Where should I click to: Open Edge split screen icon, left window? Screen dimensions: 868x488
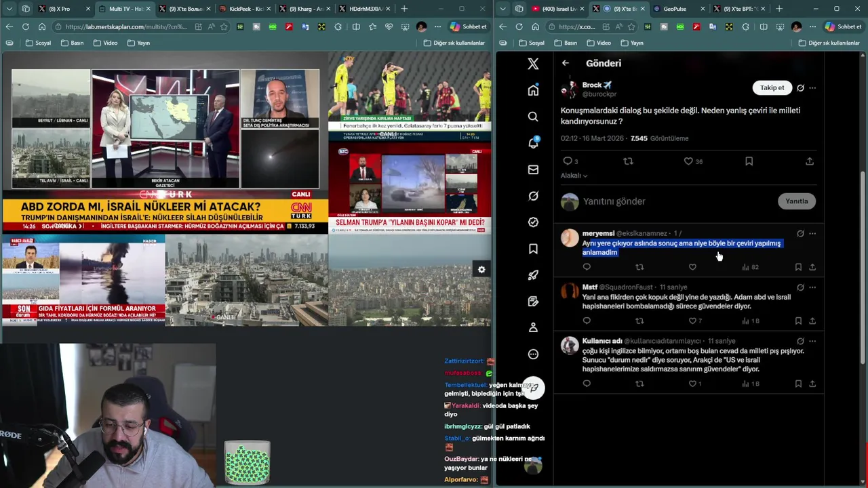356,26
